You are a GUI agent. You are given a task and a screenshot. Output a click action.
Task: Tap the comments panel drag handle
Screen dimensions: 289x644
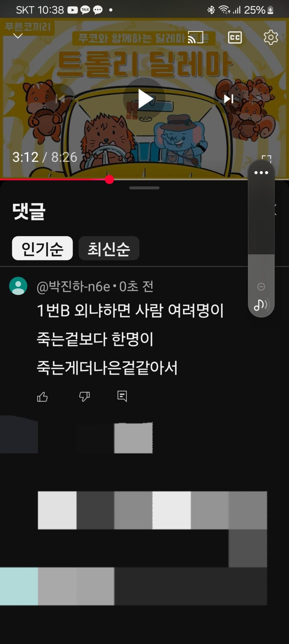point(144,188)
